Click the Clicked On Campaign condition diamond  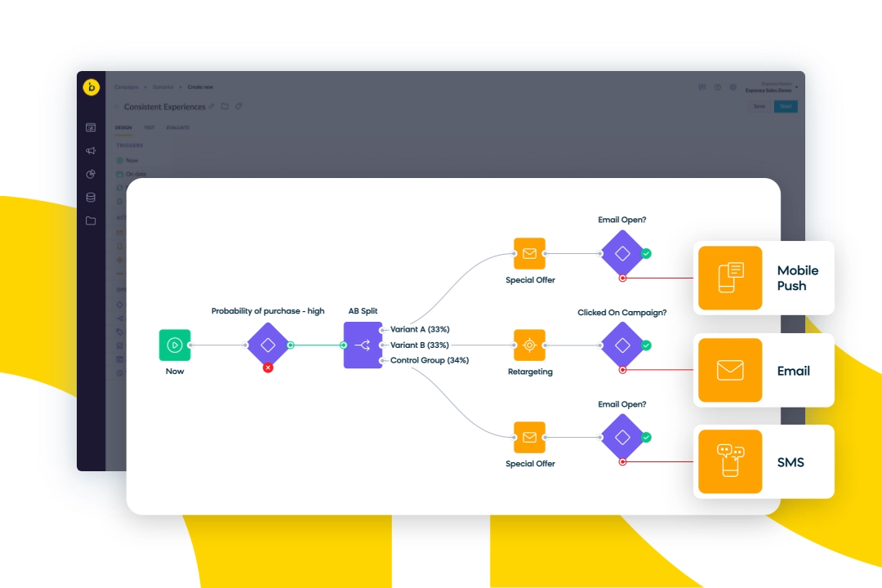[x=622, y=345]
